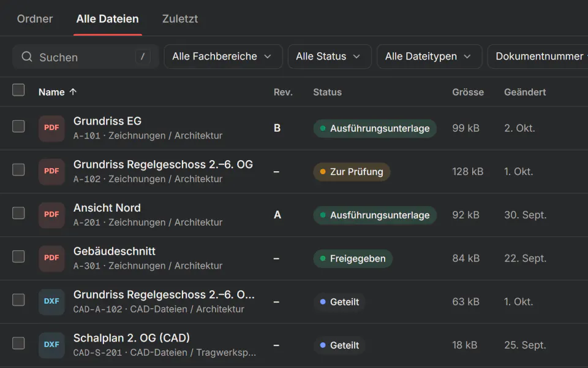Screen dimensions: 588x368
Task: Open Grundriss Regelgeschoss 2.–6. OG PDF file
Action: pos(163,164)
